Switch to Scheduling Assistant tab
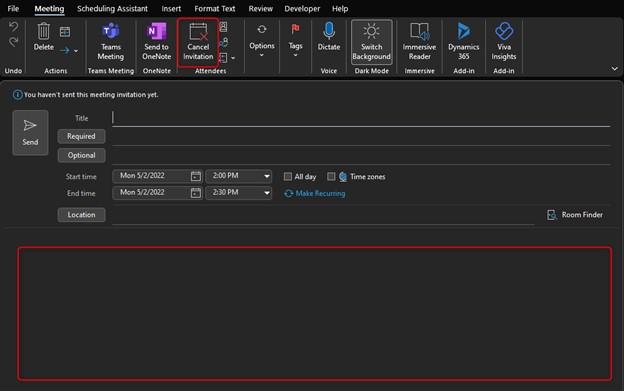The width and height of the screenshot is (624, 391). pos(112,8)
